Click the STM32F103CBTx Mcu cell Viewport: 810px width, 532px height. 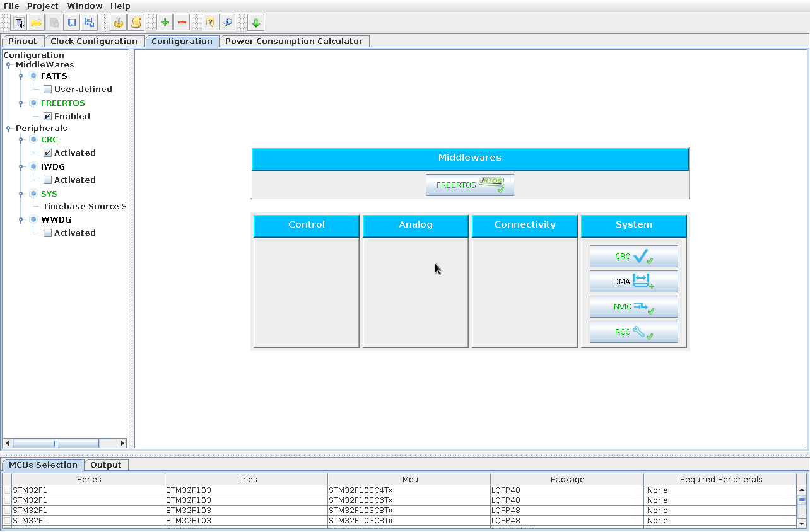click(x=409, y=521)
